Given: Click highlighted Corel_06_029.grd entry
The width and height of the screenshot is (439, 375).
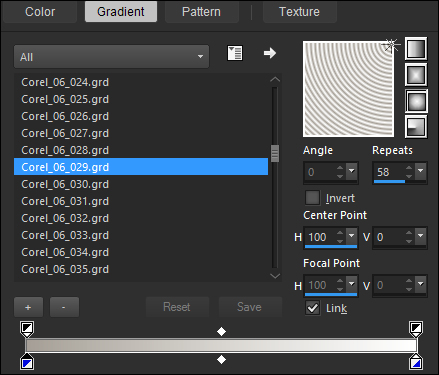Looking at the screenshot, I should coord(141,167).
